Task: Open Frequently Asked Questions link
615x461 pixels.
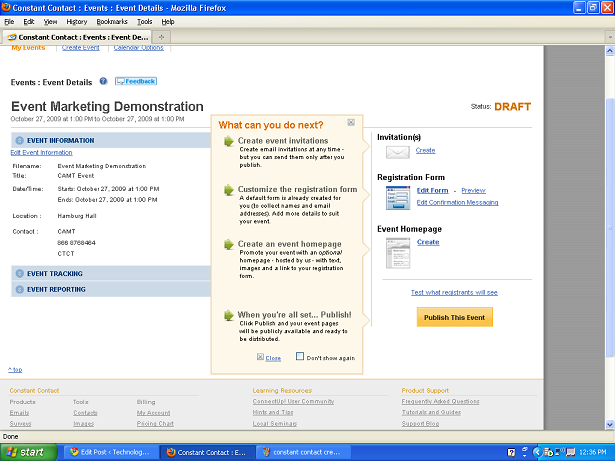Action: tap(440, 401)
